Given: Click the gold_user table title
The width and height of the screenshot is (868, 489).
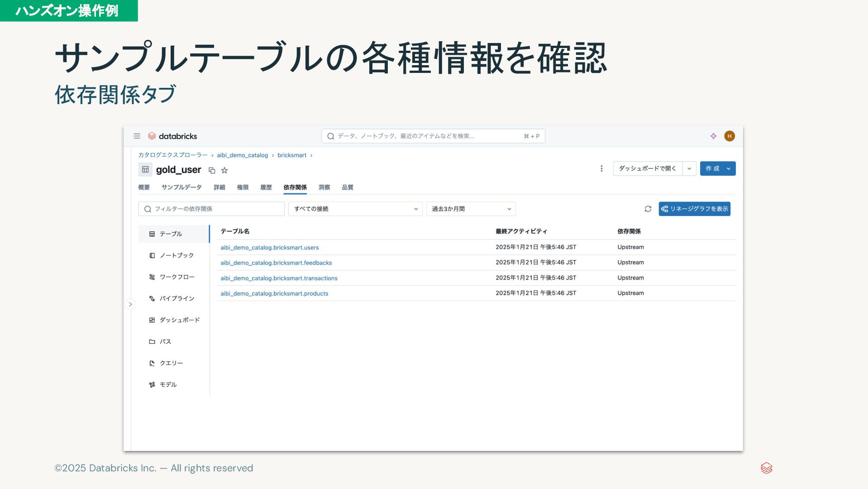Looking at the screenshot, I should [x=178, y=170].
